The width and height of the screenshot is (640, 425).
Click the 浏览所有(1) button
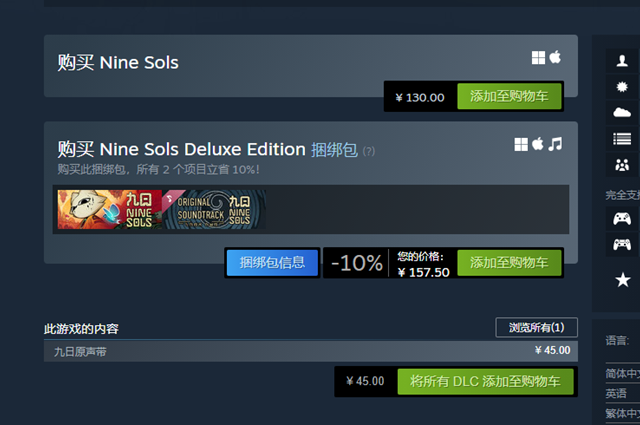click(536, 327)
